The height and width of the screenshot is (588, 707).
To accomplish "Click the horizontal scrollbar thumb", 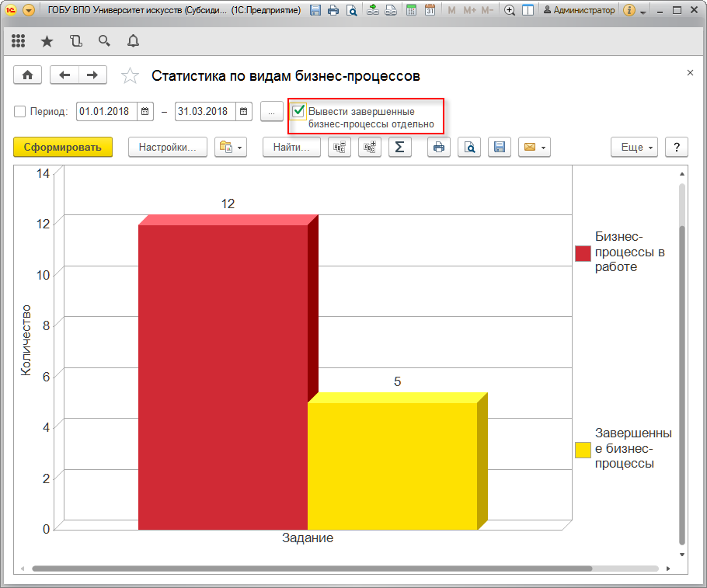I will pos(312,569).
